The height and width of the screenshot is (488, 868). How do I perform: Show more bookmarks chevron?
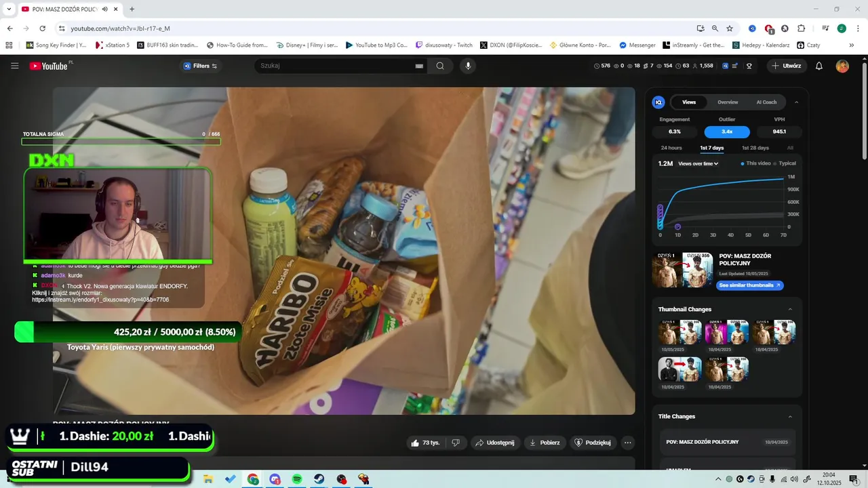[852, 45]
